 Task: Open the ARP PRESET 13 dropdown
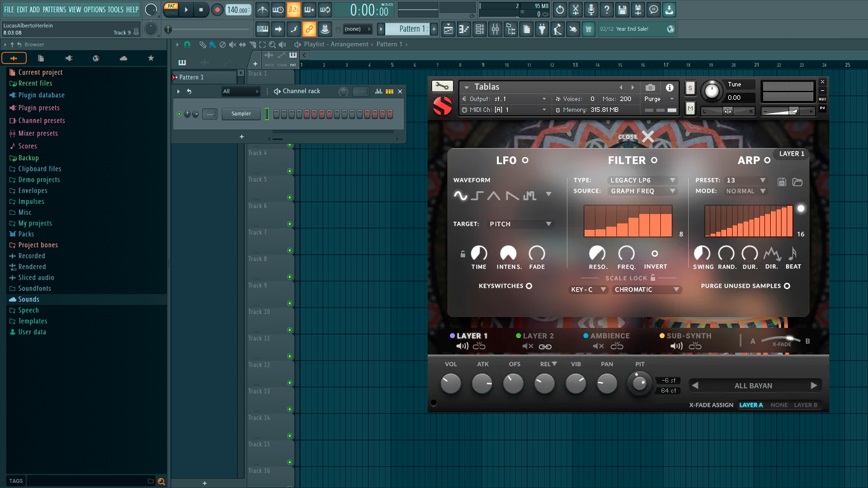[746, 180]
